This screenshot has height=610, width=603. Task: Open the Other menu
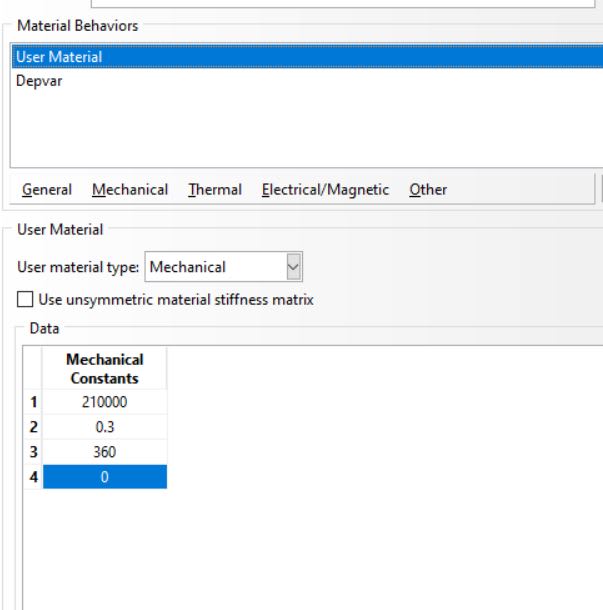coord(428,190)
